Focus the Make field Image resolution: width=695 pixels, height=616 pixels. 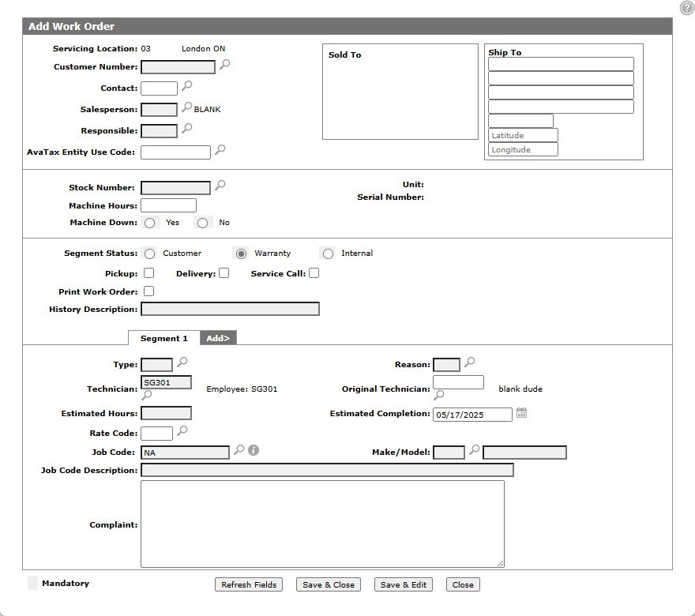click(x=449, y=453)
